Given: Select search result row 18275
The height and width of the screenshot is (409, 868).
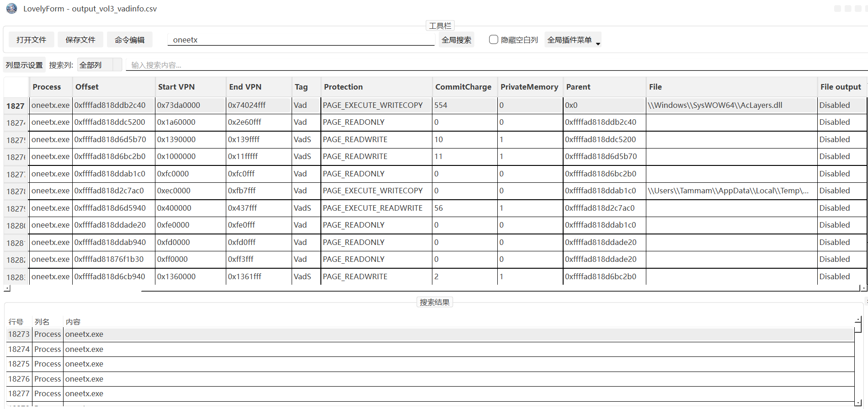Looking at the screenshot, I should click(430, 364).
